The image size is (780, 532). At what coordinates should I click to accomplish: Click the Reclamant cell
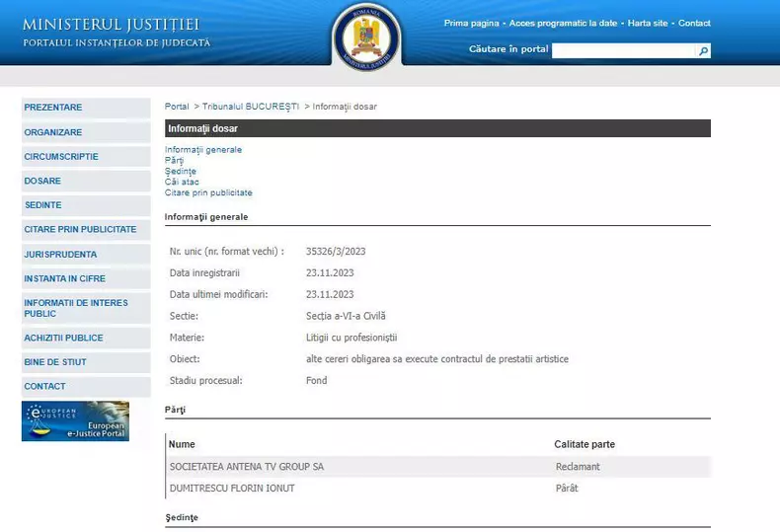(x=578, y=467)
